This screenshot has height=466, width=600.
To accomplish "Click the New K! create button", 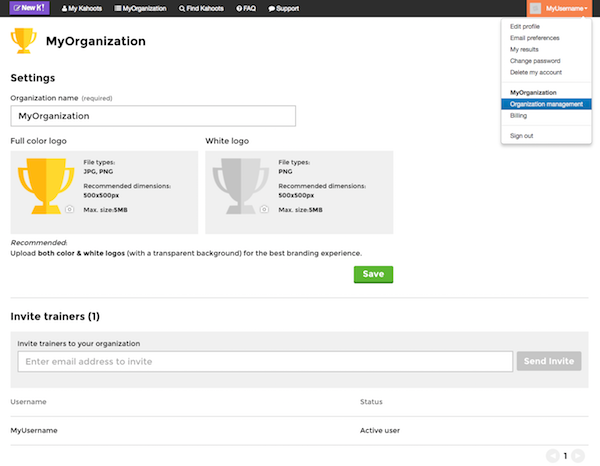I will point(29,8).
